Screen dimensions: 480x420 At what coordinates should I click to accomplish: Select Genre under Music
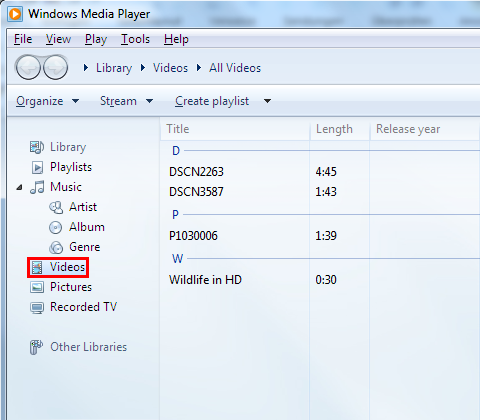(x=85, y=247)
